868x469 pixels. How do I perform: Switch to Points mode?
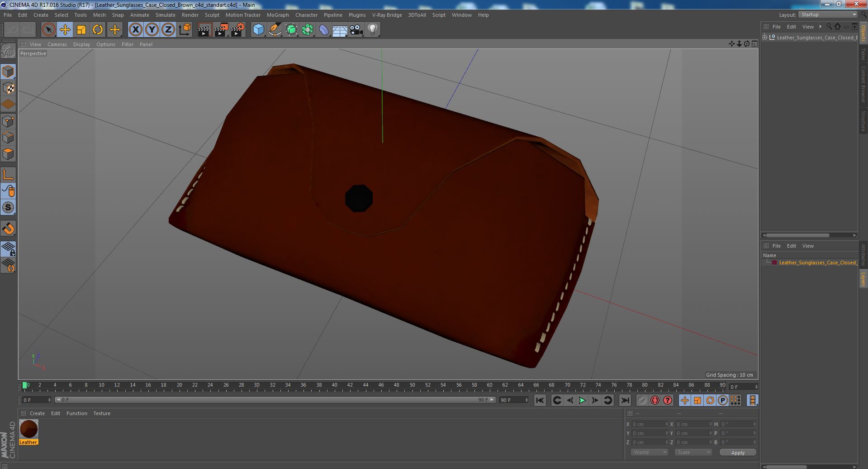coord(8,121)
